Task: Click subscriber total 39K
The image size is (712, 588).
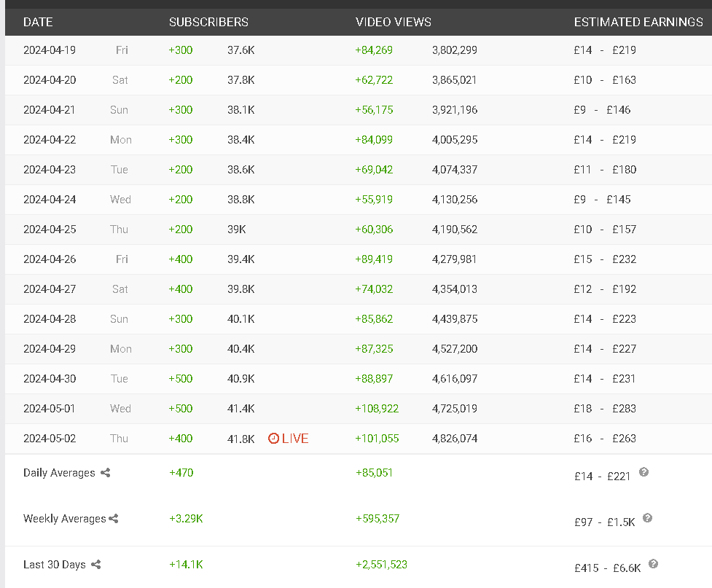Action: [x=237, y=230]
